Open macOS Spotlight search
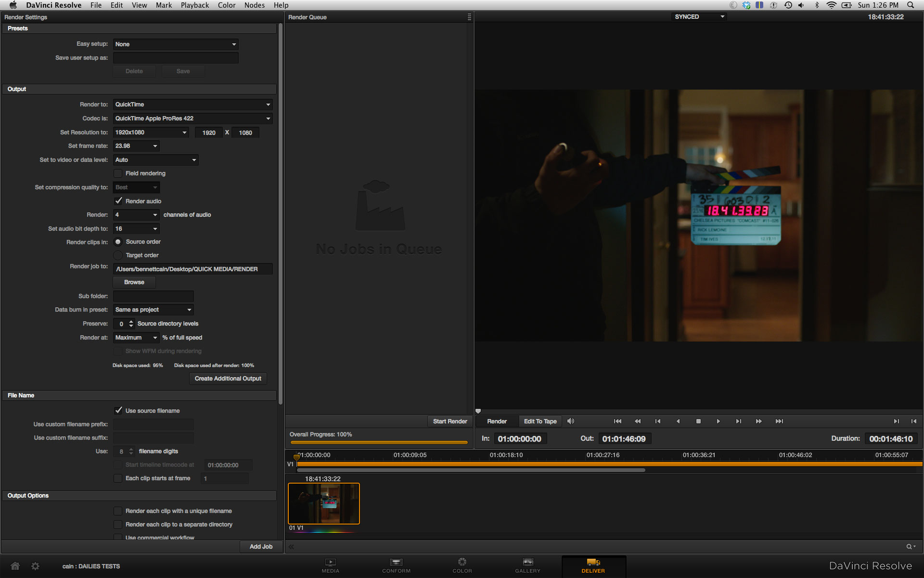 911,5
